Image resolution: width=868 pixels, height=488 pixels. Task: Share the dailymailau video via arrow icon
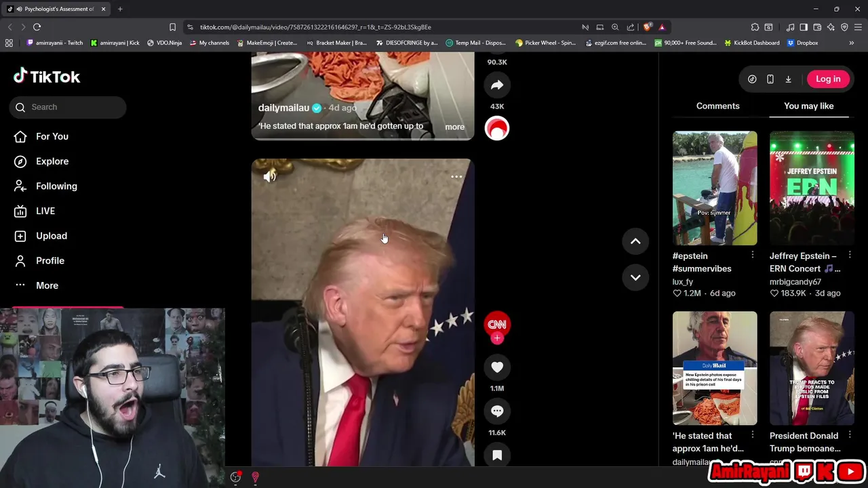tap(497, 85)
